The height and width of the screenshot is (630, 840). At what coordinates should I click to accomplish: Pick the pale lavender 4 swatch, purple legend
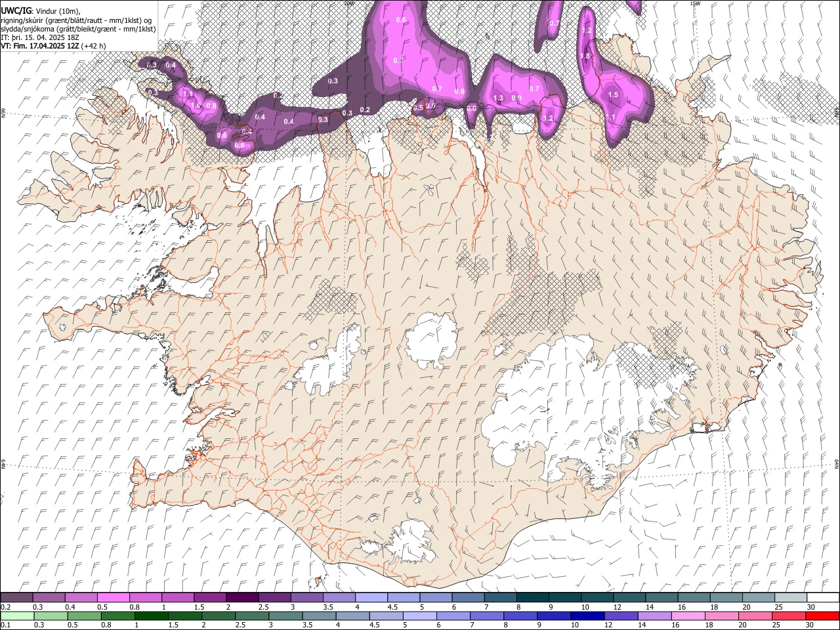[371, 597]
